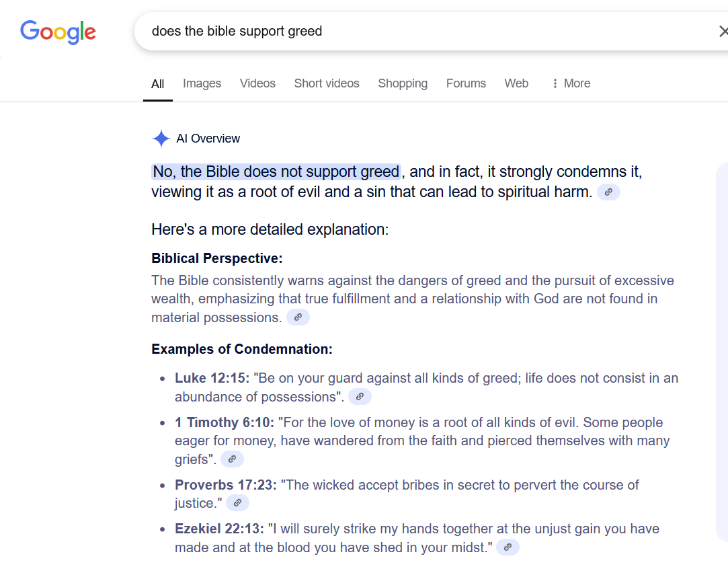The height and width of the screenshot is (571, 728).
Task: Go to the Forums tab
Action: 466,83
